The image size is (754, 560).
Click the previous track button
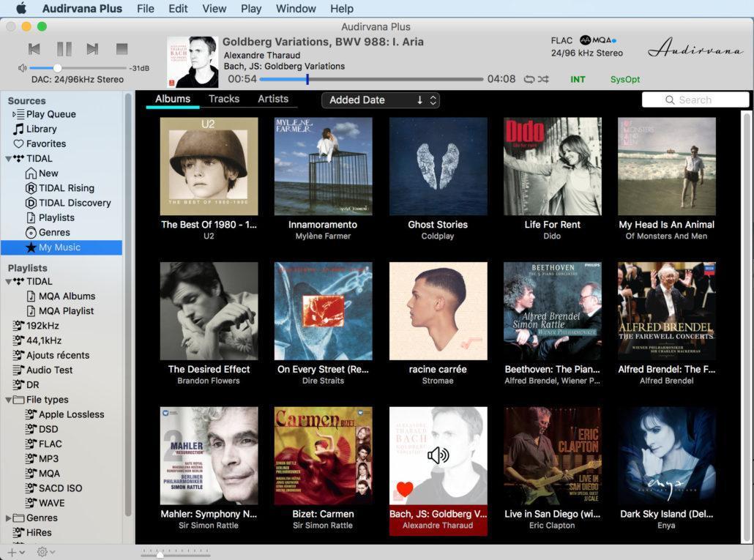(34, 49)
